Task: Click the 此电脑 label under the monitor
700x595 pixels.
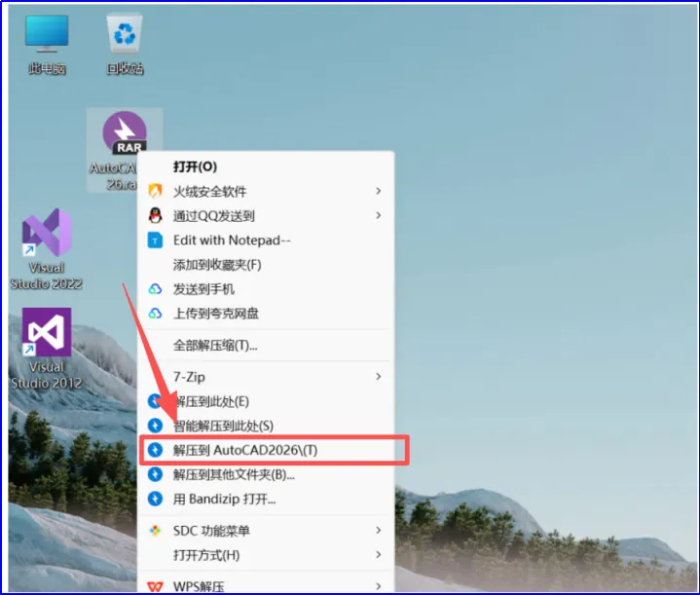Action: point(47,68)
